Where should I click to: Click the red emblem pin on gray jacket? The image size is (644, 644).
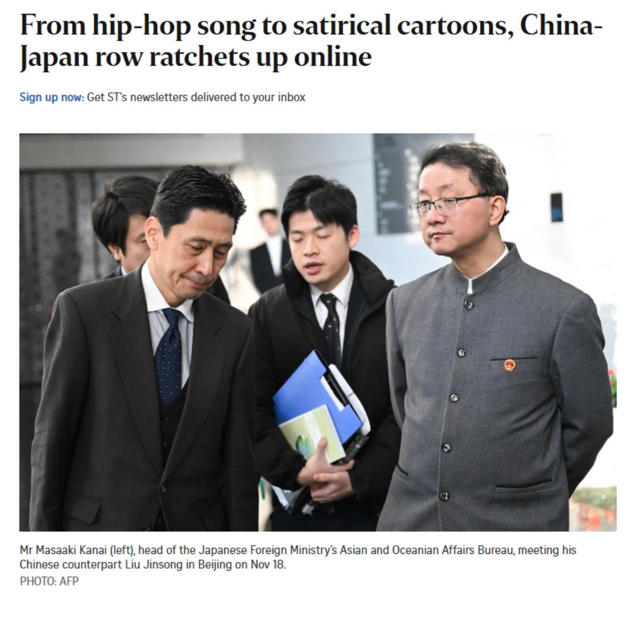509,365
